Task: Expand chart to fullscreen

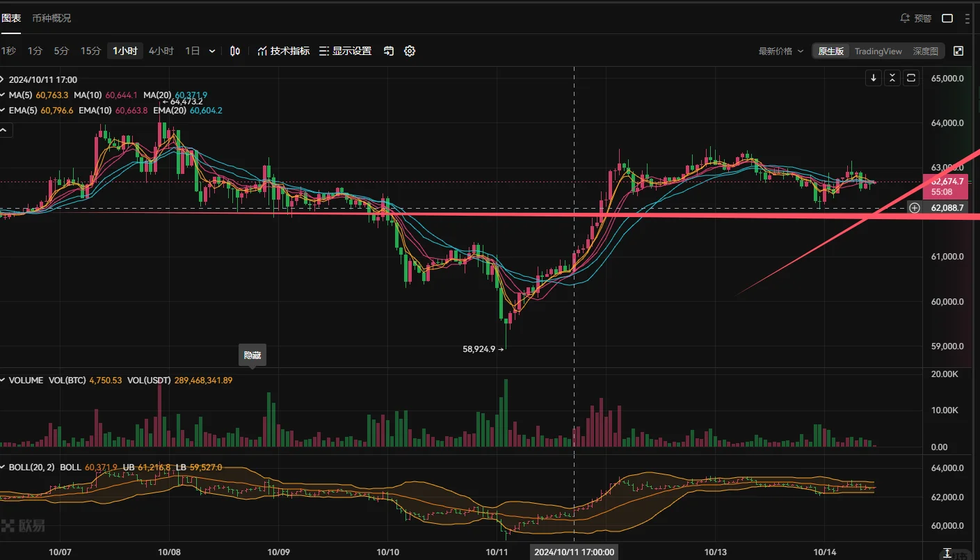Action: pyautogui.click(x=958, y=51)
